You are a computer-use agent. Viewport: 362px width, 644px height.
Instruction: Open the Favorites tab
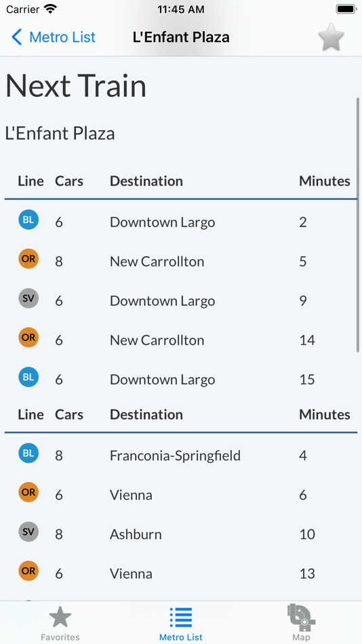pyautogui.click(x=60, y=623)
